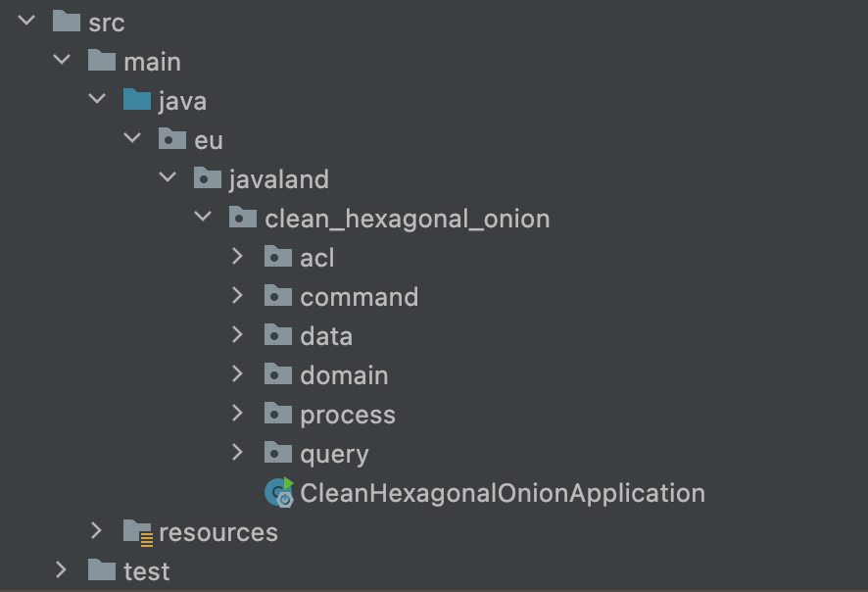Select the src tree row label
The image size is (868, 592).
[x=106, y=24]
